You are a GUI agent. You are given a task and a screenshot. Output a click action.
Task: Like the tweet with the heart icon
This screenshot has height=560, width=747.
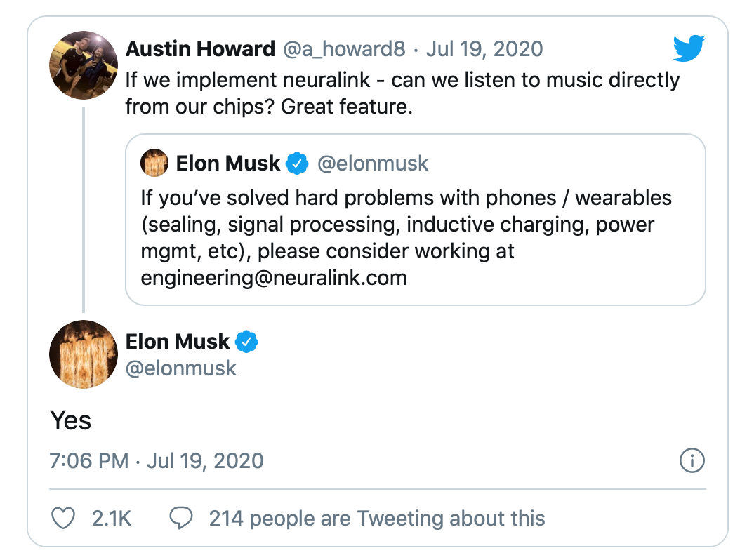pos(63,518)
